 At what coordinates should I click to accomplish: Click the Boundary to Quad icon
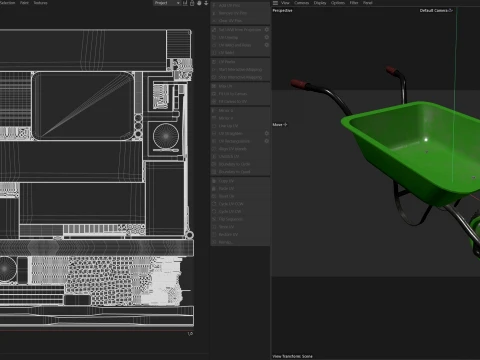pos(214,172)
